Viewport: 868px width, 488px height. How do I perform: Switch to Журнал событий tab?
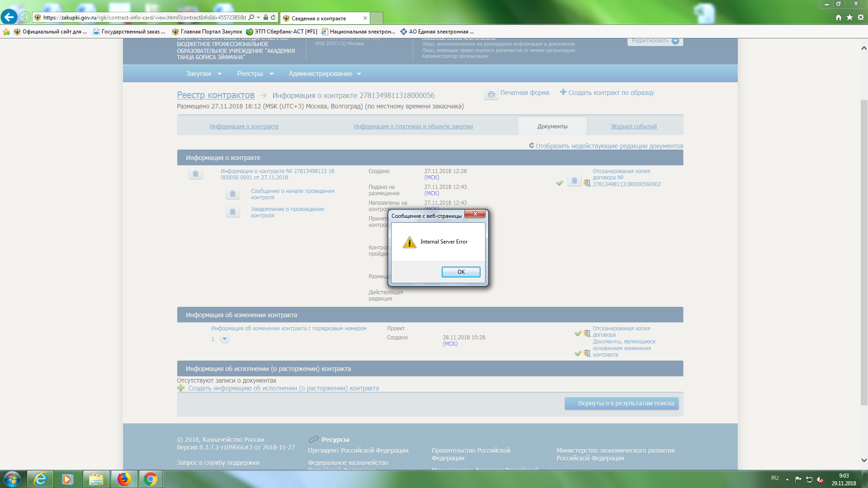tap(633, 127)
